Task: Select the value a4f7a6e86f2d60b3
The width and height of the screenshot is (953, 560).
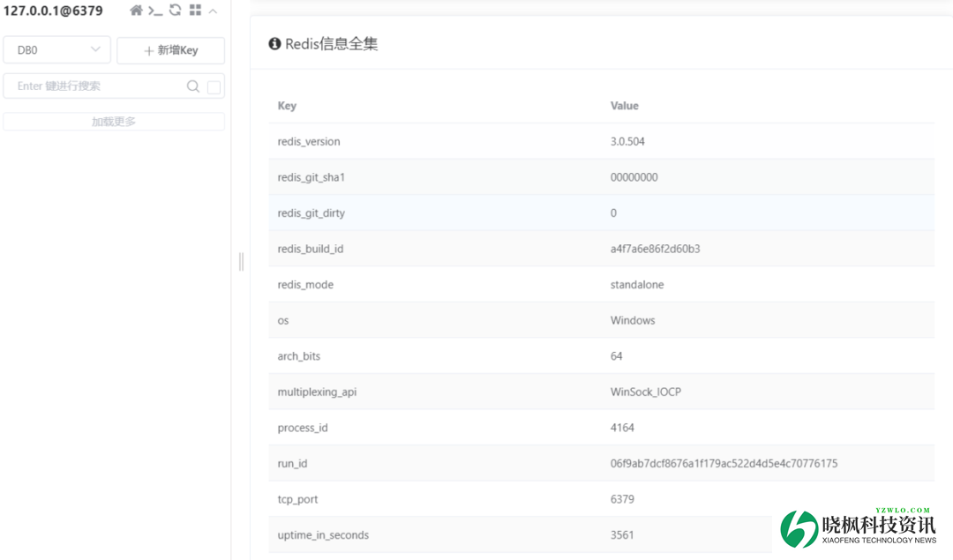Action: tap(655, 249)
